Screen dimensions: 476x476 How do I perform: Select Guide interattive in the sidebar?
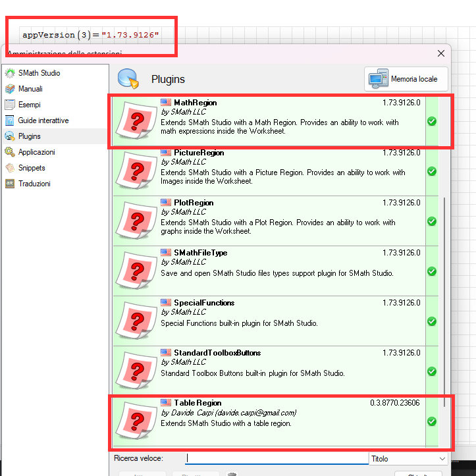(43, 120)
